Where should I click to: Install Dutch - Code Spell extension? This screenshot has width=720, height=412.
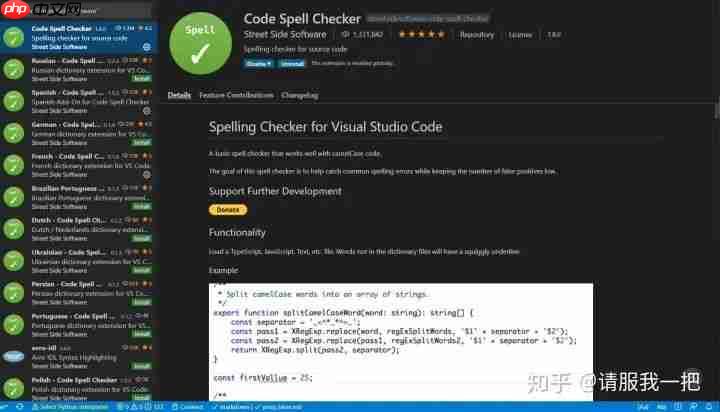point(141,238)
